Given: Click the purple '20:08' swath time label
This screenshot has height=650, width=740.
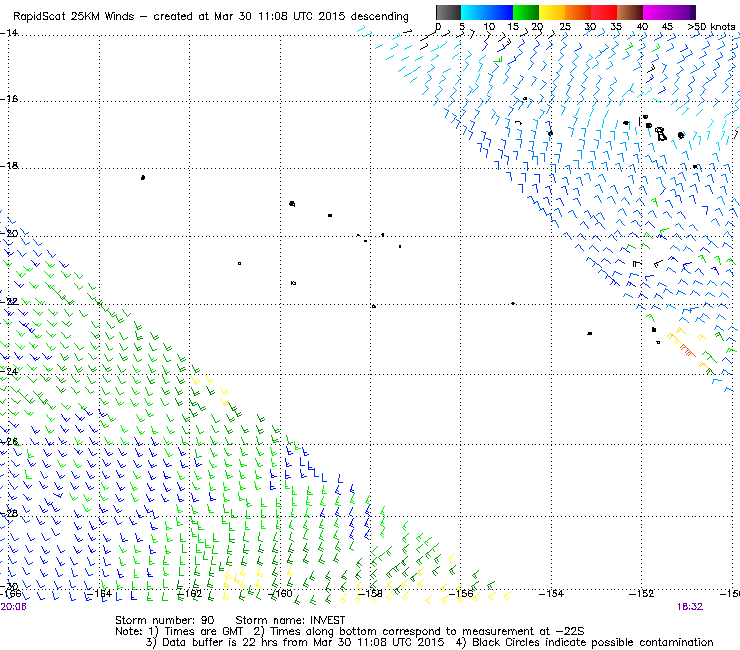Looking at the screenshot, I should click(x=14, y=607).
